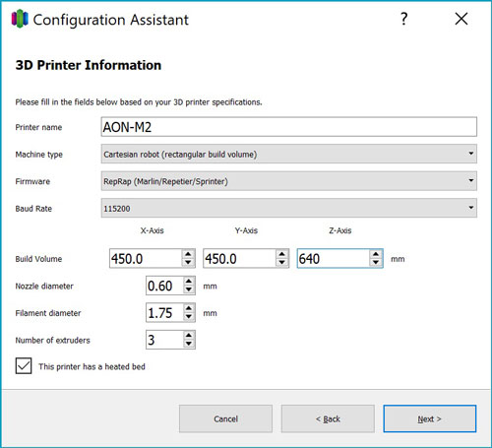Screen dimensions: 492x448
Task: Expand the Firmware dropdown list
Action: coord(289,181)
